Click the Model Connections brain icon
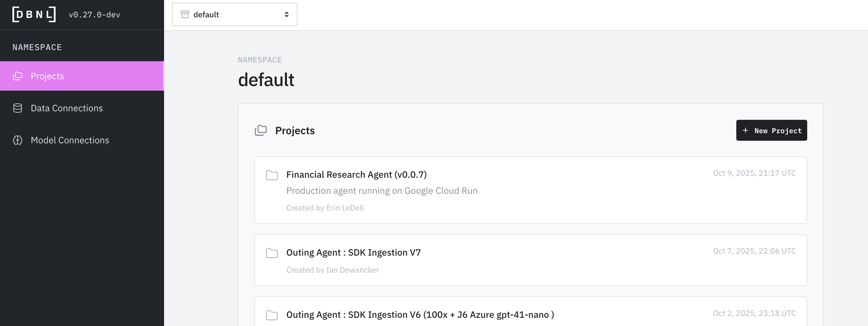Viewport: 868px width, 326px height. (18, 140)
